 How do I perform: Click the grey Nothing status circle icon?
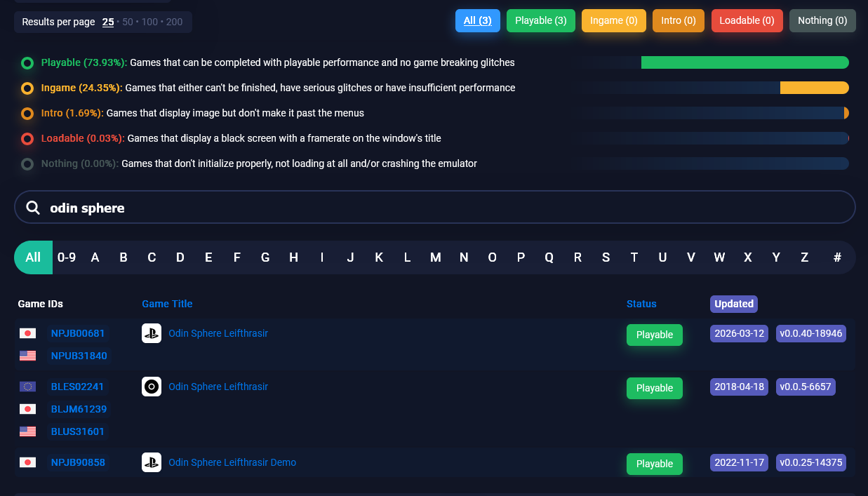pos(27,164)
